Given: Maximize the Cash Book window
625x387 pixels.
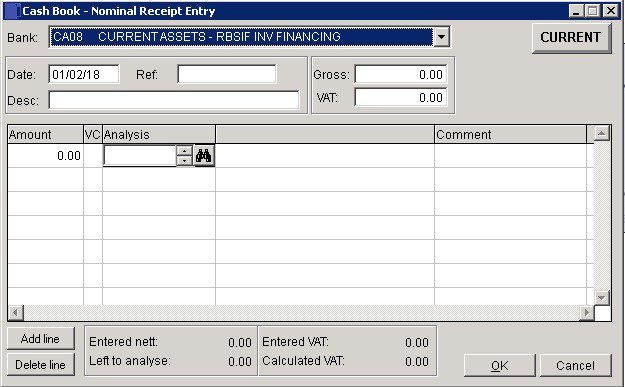Looking at the screenshot, I should [592, 11].
